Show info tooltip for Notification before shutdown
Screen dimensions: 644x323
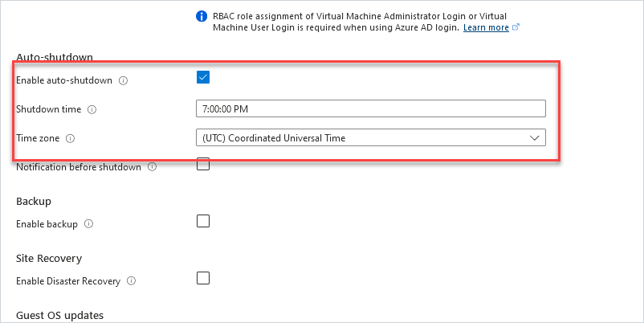(153, 167)
